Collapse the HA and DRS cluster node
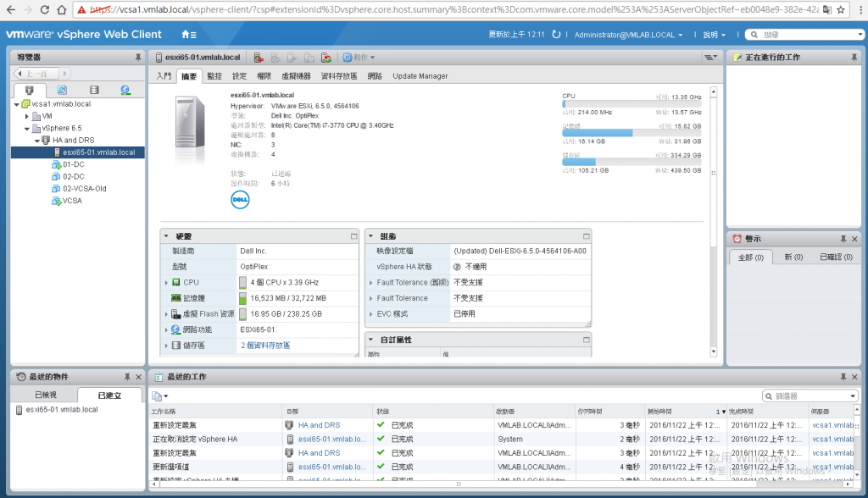The width and height of the screenshot is (868, 498). (37, 141)
